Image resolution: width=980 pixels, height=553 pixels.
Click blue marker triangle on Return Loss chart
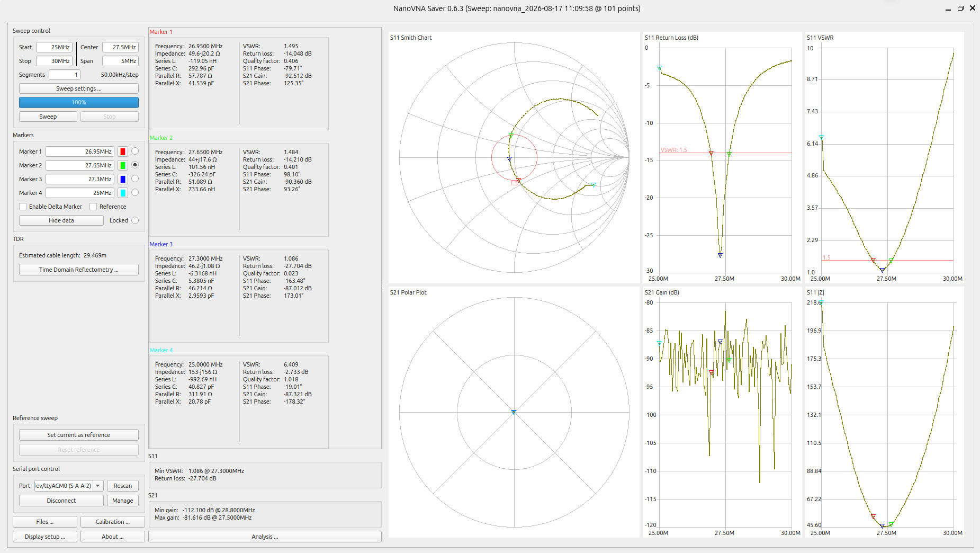point(720,255)
